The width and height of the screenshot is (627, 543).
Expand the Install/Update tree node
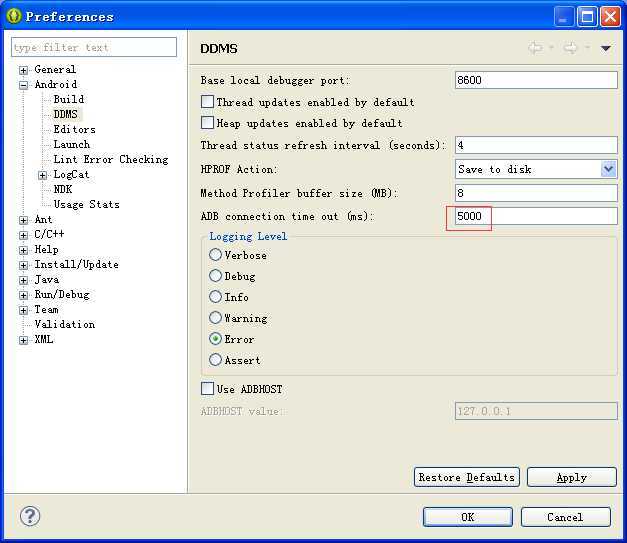(x=24, y=265)
